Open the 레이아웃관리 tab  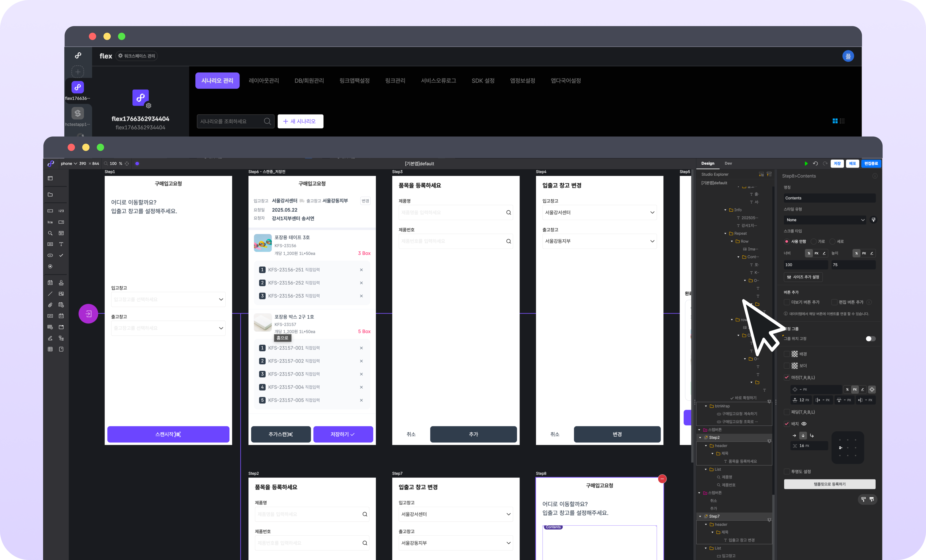(263, 80)
